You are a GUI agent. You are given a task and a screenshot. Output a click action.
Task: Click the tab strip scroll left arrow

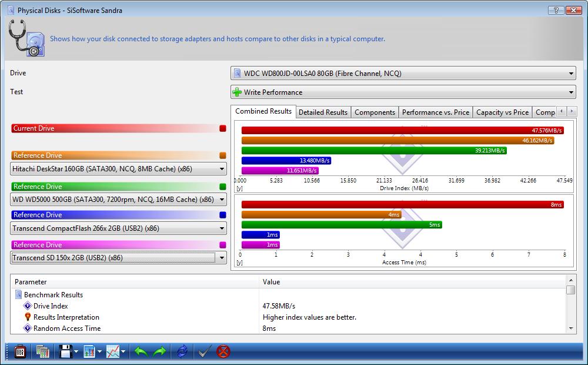(562, 111)
